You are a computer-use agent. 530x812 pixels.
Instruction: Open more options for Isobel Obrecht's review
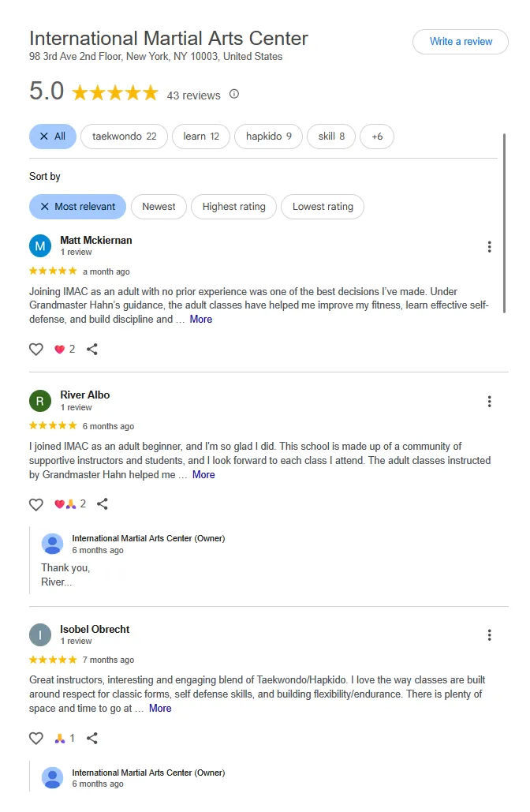pos(489,635)
